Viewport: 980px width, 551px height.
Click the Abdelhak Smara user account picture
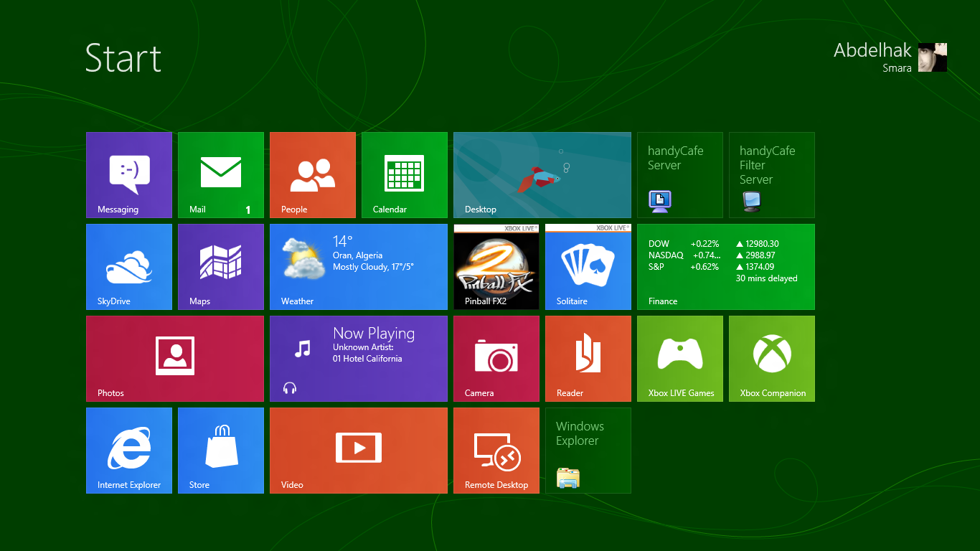(x=933, y=57)
